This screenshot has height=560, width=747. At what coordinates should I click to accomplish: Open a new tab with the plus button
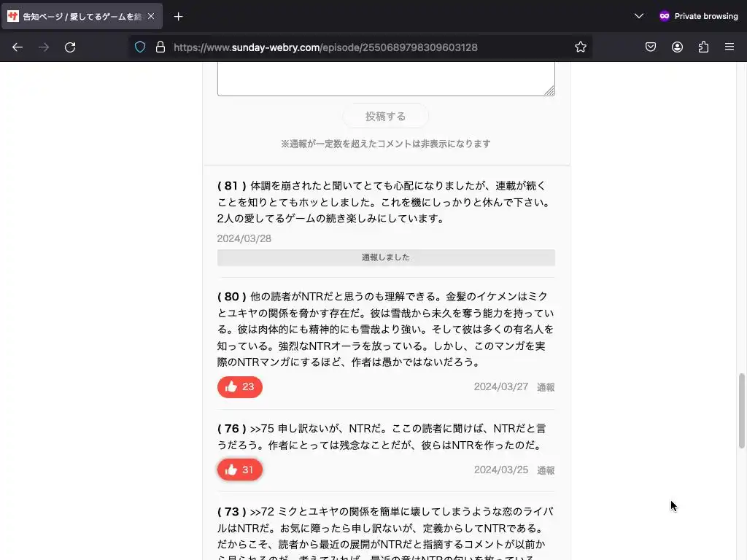pos(178,17)
